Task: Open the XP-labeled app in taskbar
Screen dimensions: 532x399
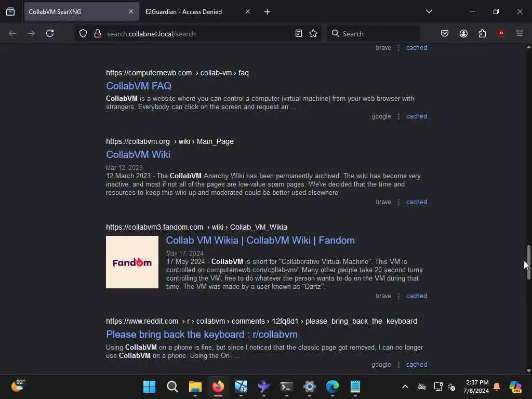Action: (241, 387)
